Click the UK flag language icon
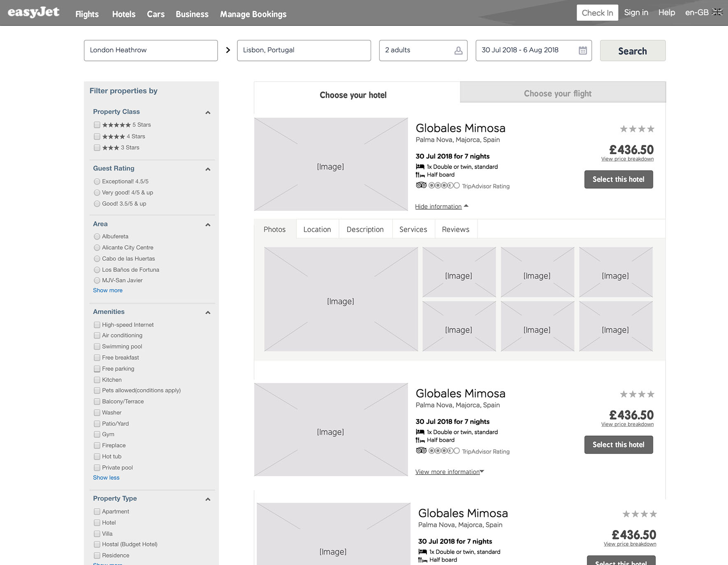The image size is (728, 565). pos(717,12)
